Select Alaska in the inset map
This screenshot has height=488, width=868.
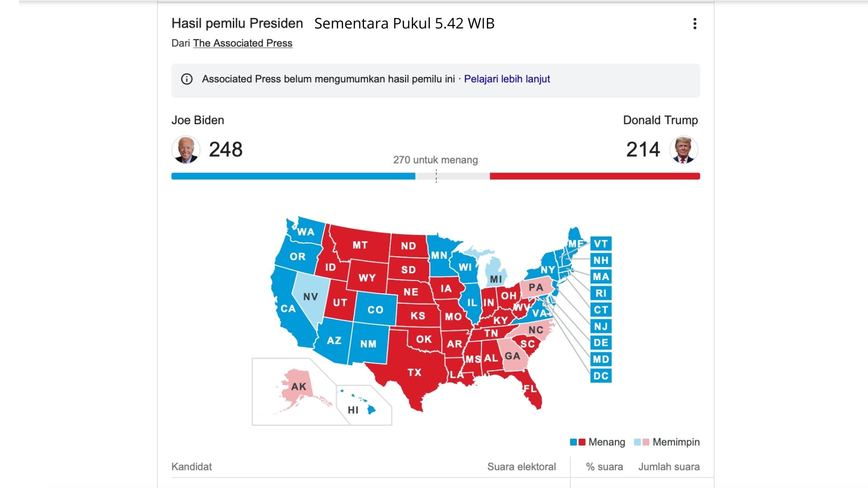pyautogui.click(x=298, y=387)
